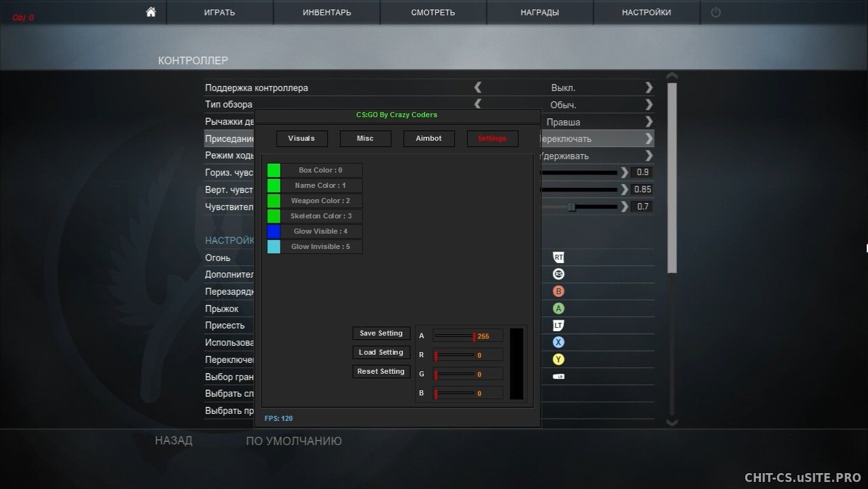Select the green A button for Прыжок
The width and height of the screenshot is (868, 489).
[559, 308]
